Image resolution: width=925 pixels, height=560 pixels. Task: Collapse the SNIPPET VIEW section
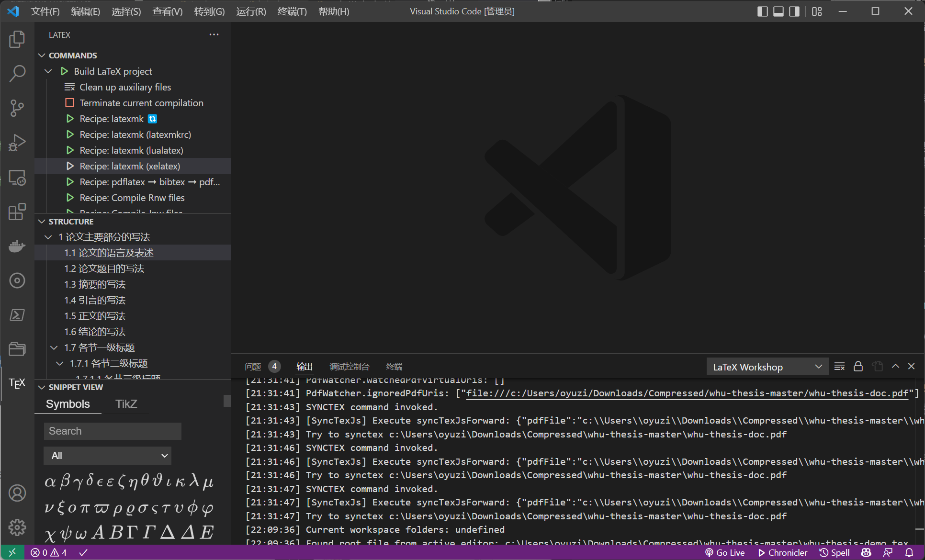(x=42, y=387)
